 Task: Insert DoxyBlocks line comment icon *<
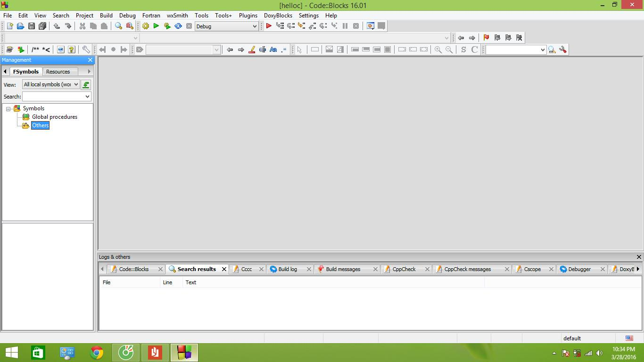point(46,49)
